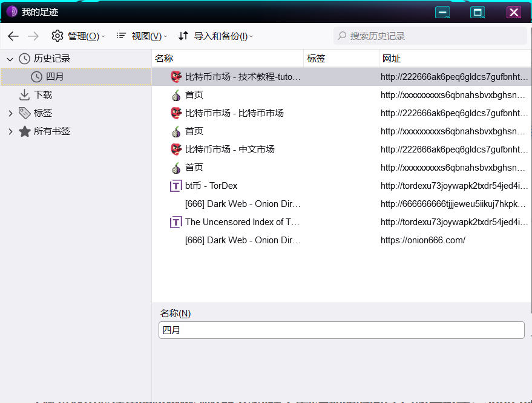The height and width of the screenshot is (403, 532).
Task: Focus the 搜索历史记录 search field
Action: [x=430, y=36]
